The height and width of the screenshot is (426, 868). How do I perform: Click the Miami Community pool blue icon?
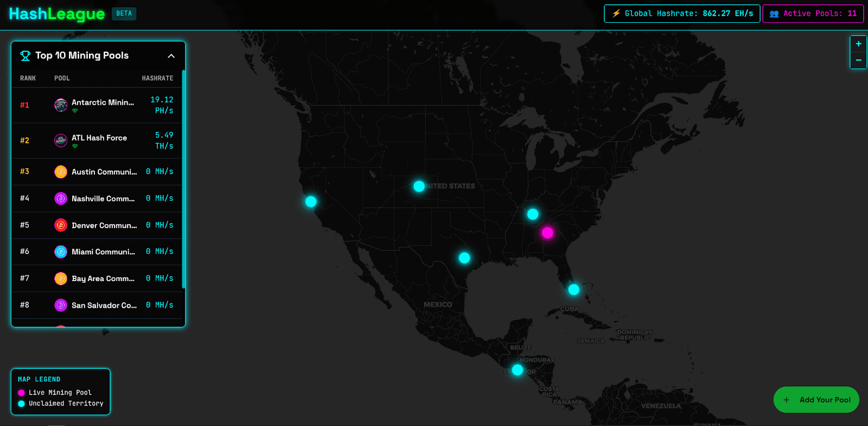[61, 252]
